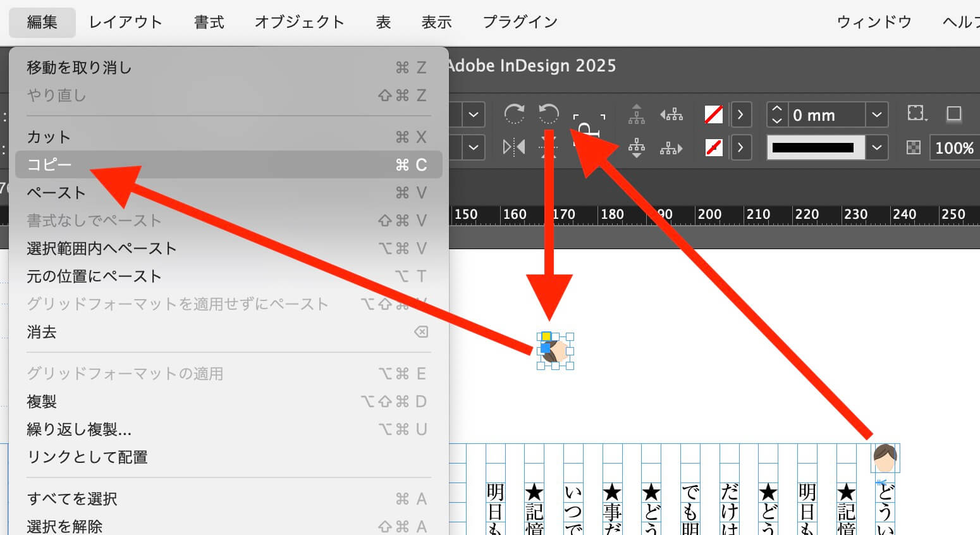Open the stroke weight dropdown

(x=876, y=114)
